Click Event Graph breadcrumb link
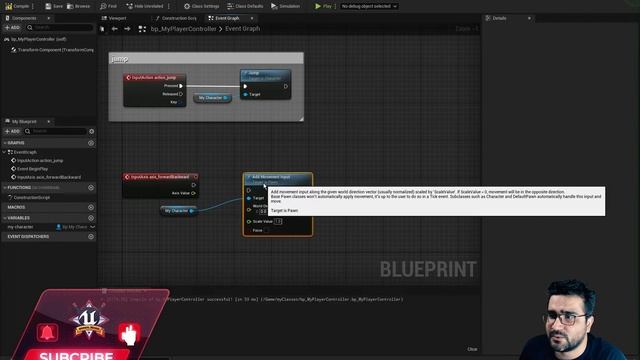Viewport: 640px width, 360px height. (242, 29)
